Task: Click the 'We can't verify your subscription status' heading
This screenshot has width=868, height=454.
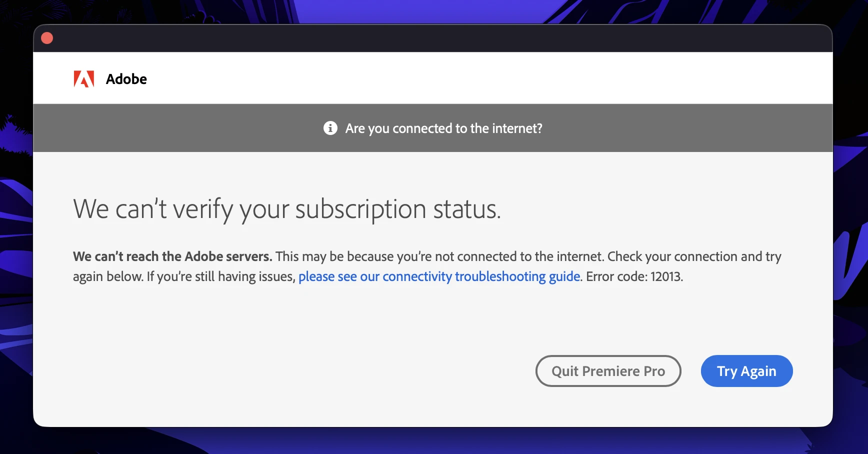Action: click(287, 209)
